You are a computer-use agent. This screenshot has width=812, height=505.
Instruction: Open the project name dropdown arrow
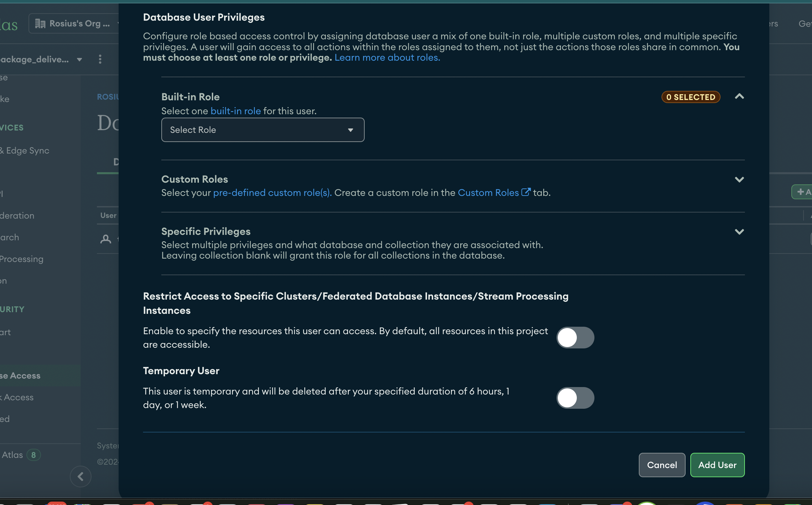pos(79,60)
